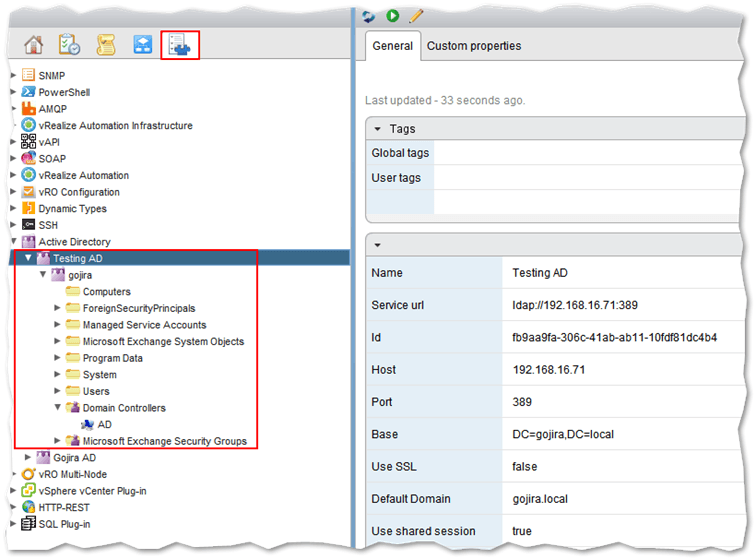Switch to the General tab
Image resolution: width=756 pixels, height=560 pixels.
(x=392, y=46)
